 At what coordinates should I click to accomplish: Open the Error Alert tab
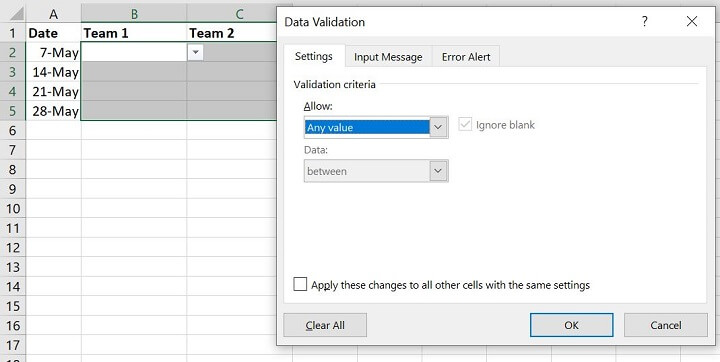pyautogui.click(x=466, y=57)
